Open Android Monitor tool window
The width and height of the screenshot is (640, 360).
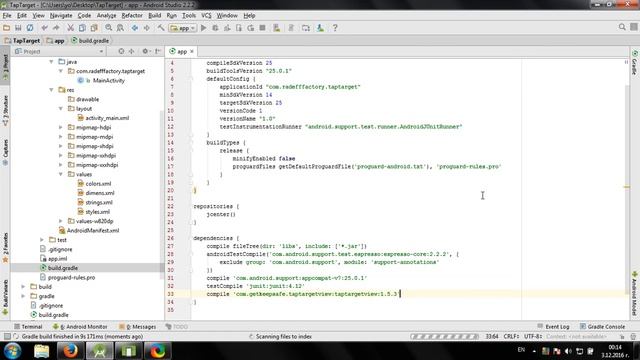point(80,327)
